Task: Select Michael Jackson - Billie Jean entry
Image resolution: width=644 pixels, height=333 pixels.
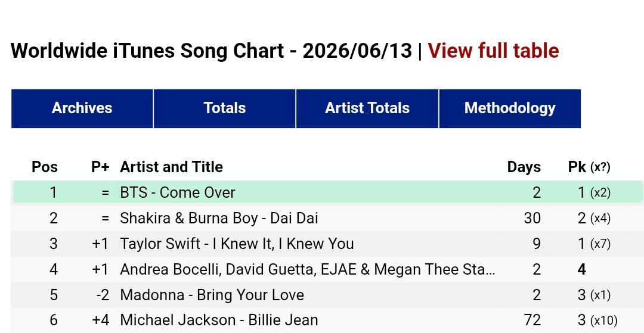Action: [219, 320]
